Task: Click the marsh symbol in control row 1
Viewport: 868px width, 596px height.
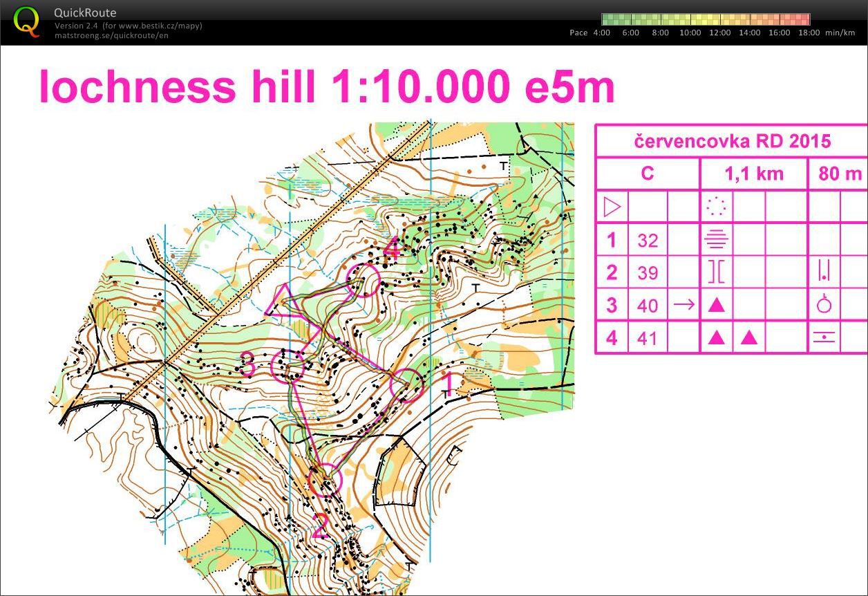Action: (717, 240)
